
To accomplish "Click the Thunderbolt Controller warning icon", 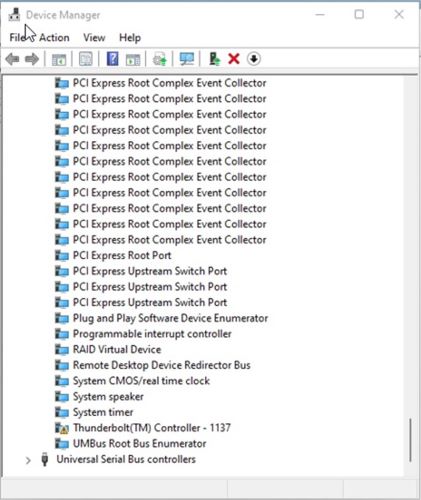I will pyautogui.click(x=62, y=428).
